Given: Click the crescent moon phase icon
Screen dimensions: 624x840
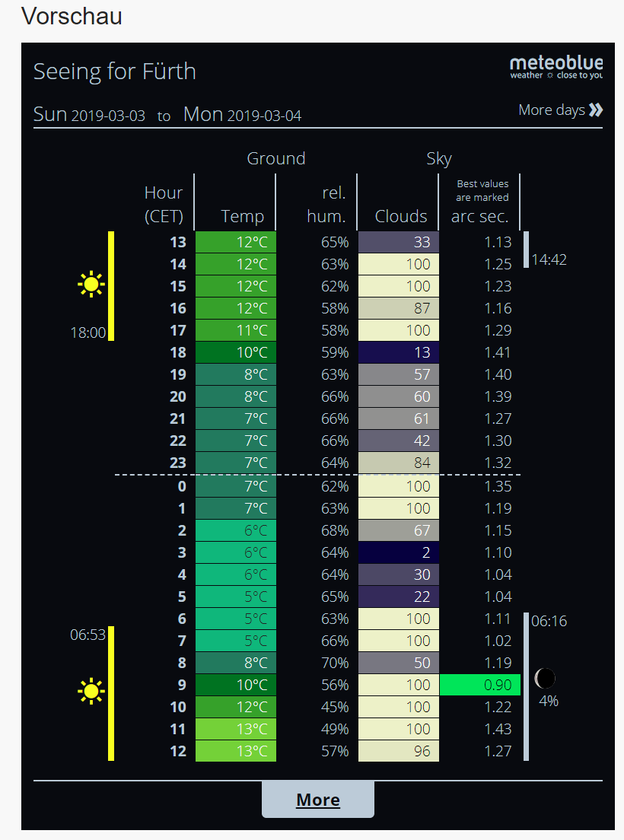Looking at the screenshot, I should pyautogui.click(x=545, y=678).
